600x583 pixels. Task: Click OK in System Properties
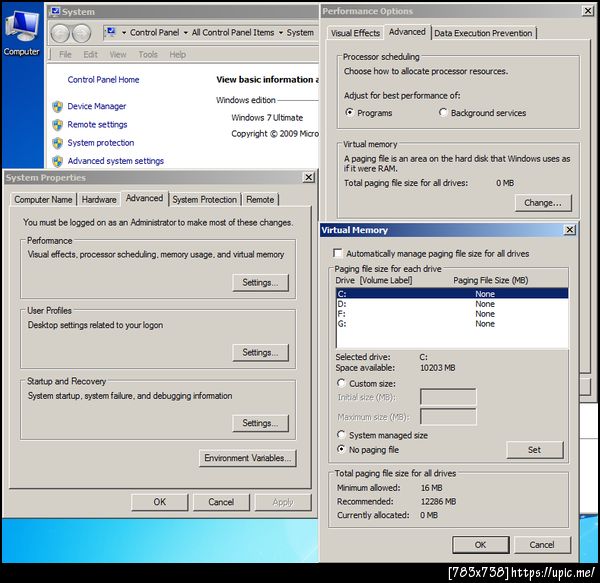pos(160,502)
